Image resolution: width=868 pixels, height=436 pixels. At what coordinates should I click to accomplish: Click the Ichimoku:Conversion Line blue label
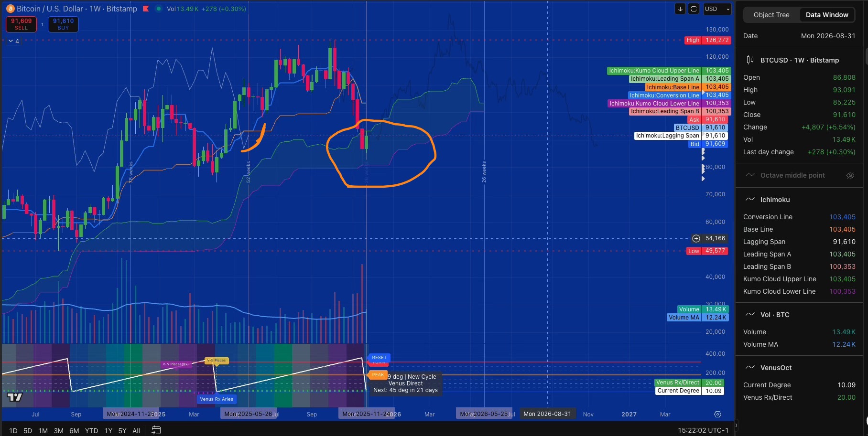tap(664, 95)
